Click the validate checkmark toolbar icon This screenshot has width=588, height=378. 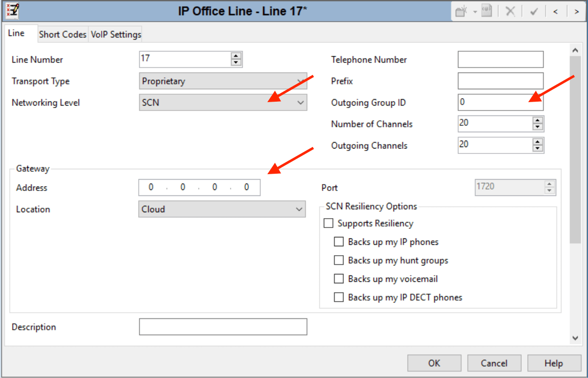(534, 12)
